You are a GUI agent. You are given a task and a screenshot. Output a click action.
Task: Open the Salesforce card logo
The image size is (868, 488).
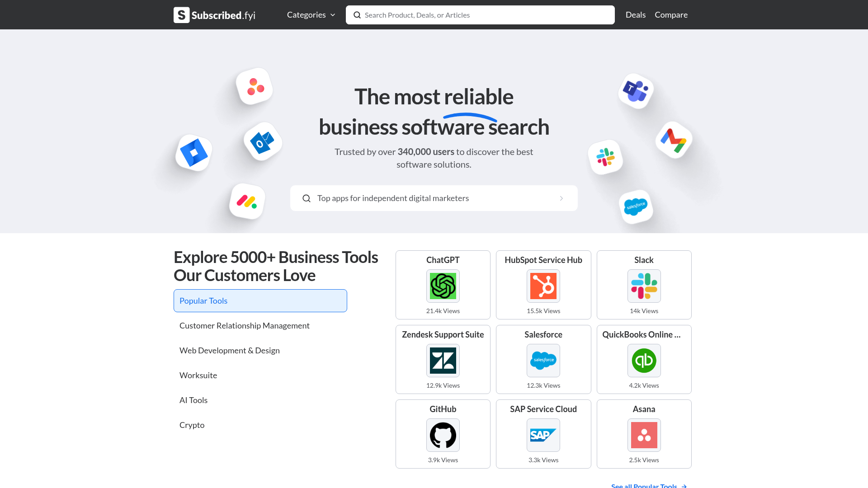click(x=543, y=361)
